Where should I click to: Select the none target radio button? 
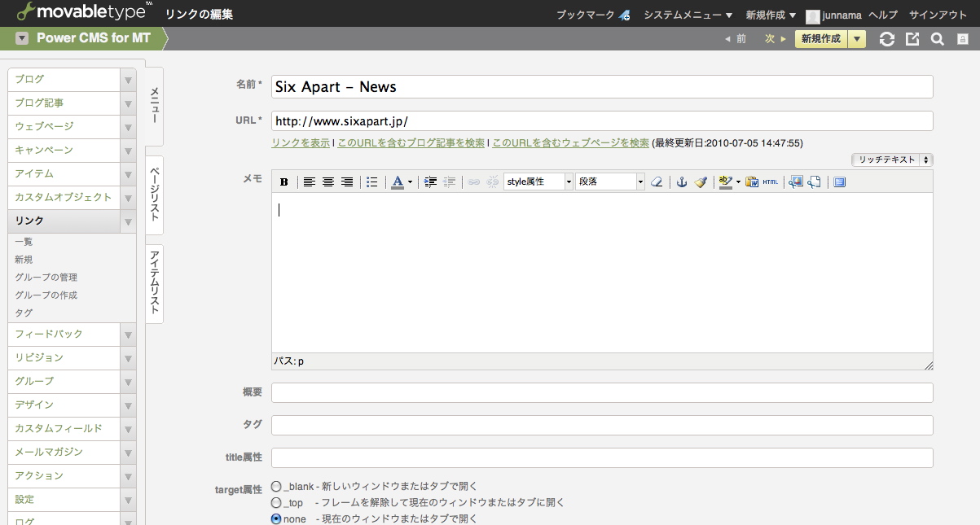276,518
